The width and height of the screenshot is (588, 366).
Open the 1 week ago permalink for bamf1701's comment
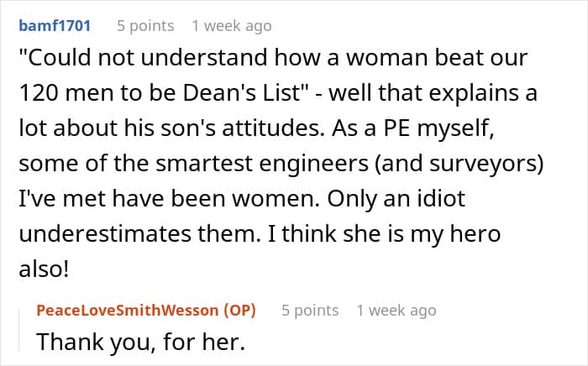[x=232, y=26]
